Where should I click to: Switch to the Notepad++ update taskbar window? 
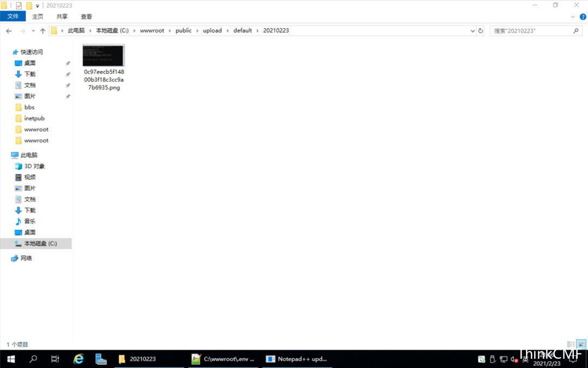click(x=297, y=359)
